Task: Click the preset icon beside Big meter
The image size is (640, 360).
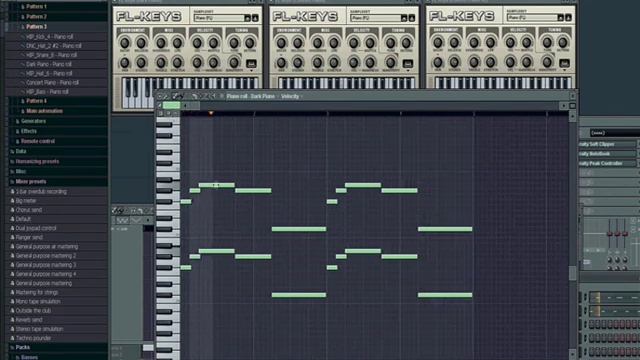Action: 12,201
